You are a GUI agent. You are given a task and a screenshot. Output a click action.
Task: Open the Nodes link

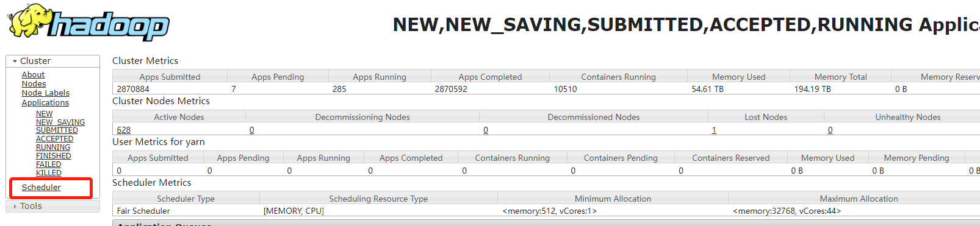click(x=34, y=84)
